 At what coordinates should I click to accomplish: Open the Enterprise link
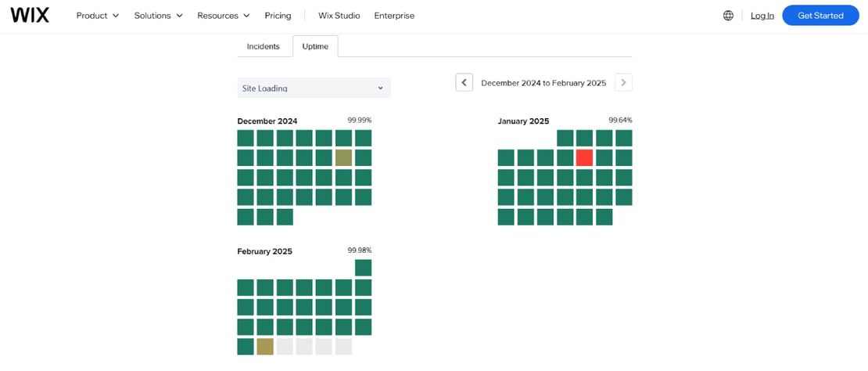click(394, 16)
